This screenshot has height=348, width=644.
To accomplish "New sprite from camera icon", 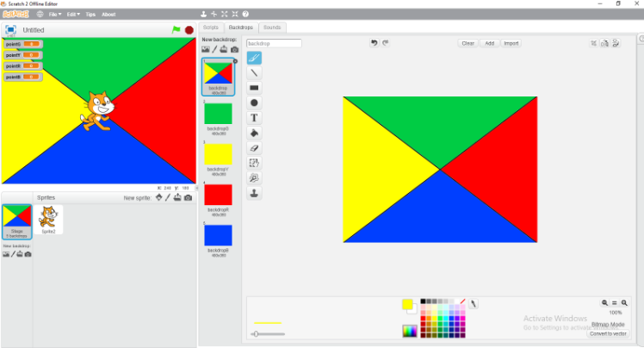I will tap(188, 197).
